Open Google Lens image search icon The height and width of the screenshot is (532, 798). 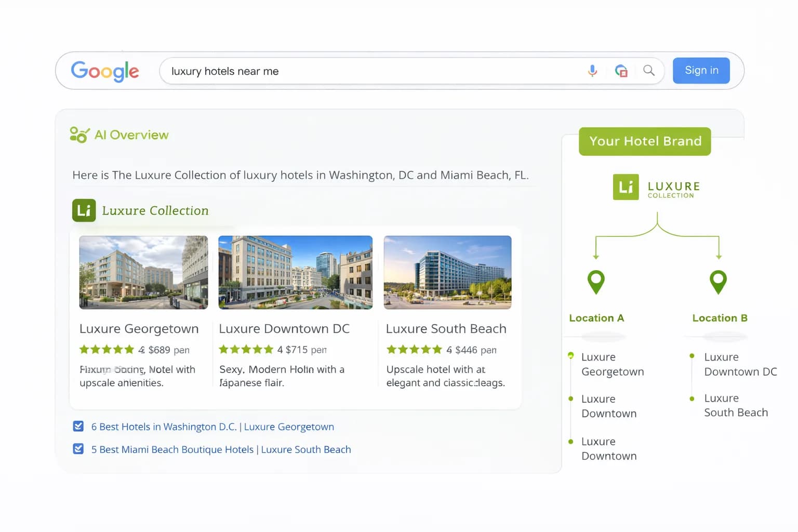coord(621,71)
